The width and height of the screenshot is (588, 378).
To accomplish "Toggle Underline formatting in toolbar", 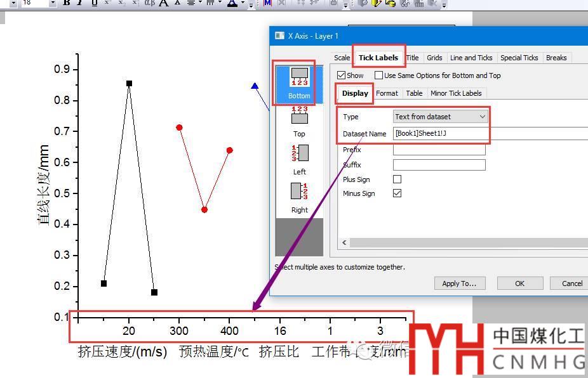I will point(95,3).
